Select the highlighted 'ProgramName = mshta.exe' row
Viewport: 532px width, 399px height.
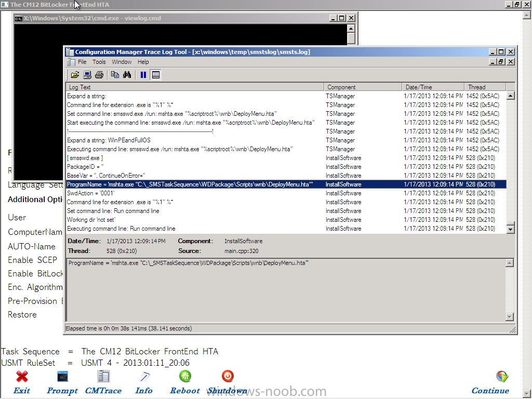[x=286, y=184]
